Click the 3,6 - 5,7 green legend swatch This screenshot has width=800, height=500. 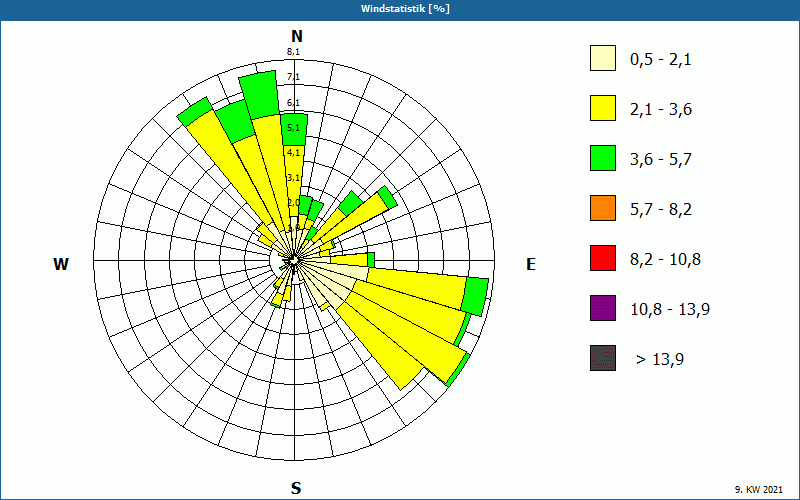(603, 158)
